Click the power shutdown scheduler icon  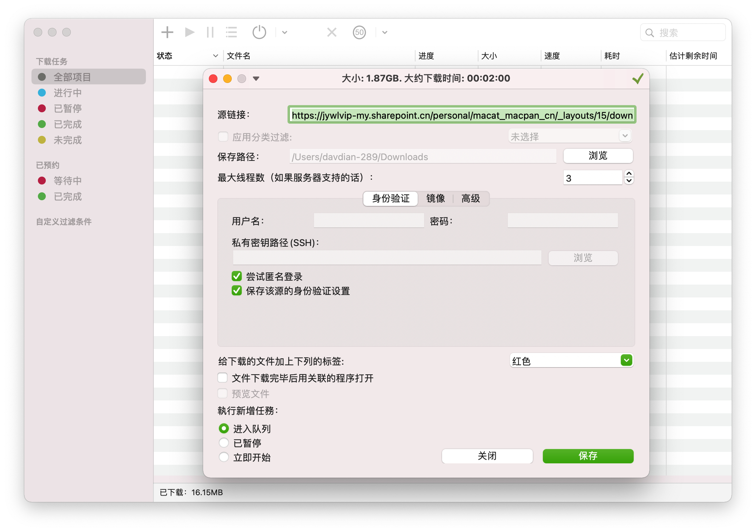click(259, 33)
